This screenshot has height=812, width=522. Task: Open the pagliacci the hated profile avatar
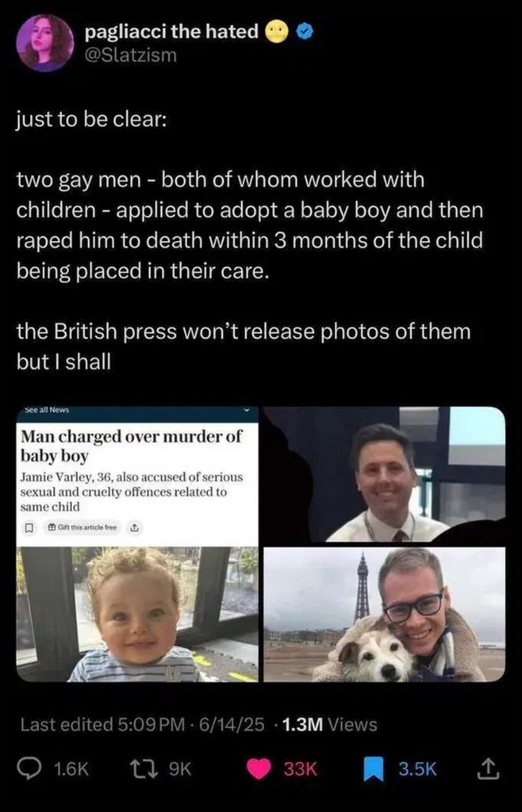pyautogui.click(x=45, y=43)
